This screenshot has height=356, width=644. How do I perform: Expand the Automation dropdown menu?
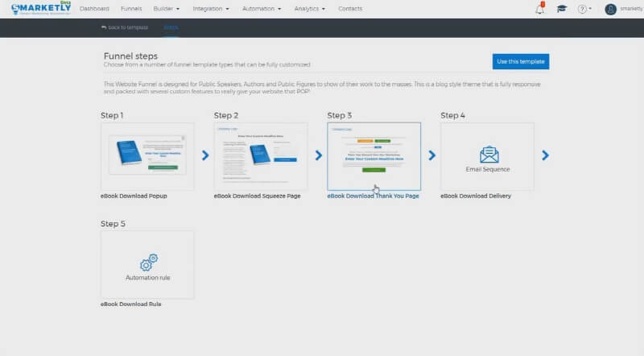tap(262, 9)
